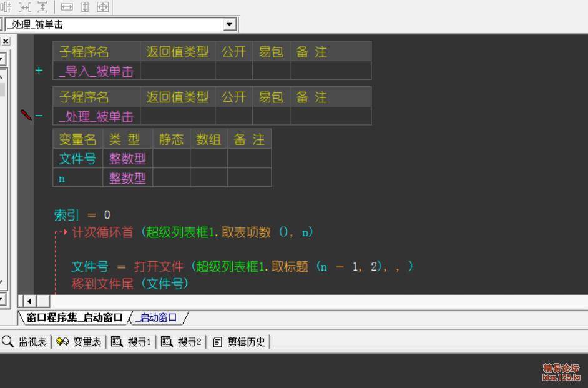Click the horizontal scrollbar track in code editor
This screenshot has width=588, height=388.
click(319, 301)
